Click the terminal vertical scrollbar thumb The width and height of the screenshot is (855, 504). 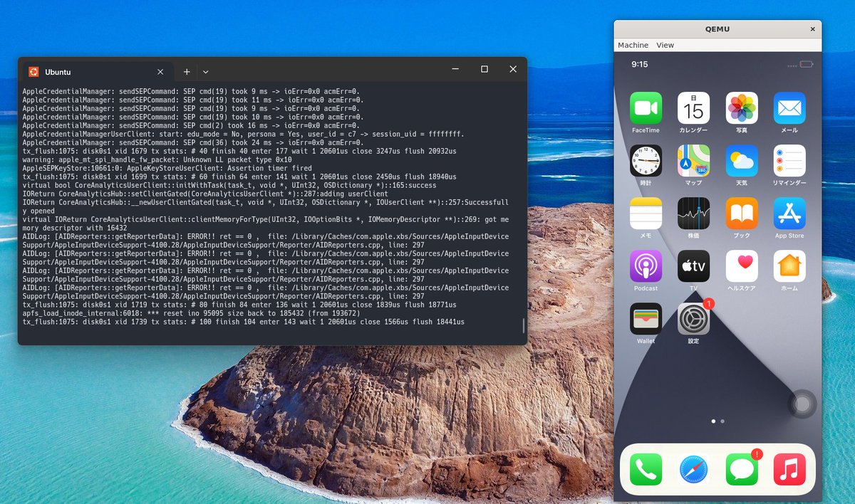click(x=524, y=325)
